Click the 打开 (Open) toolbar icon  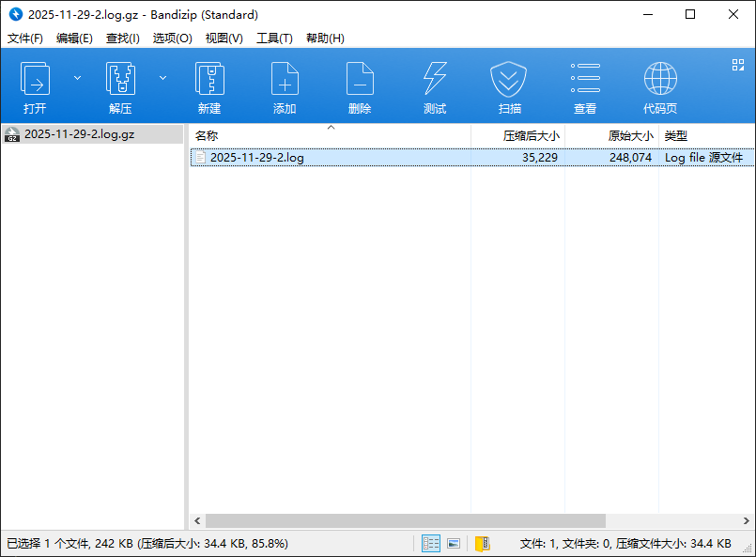(35, 79)
